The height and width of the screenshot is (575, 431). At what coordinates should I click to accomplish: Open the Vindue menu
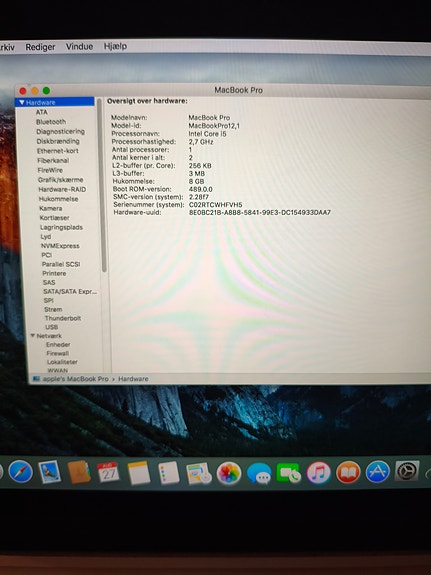click(x=79, y=47)
